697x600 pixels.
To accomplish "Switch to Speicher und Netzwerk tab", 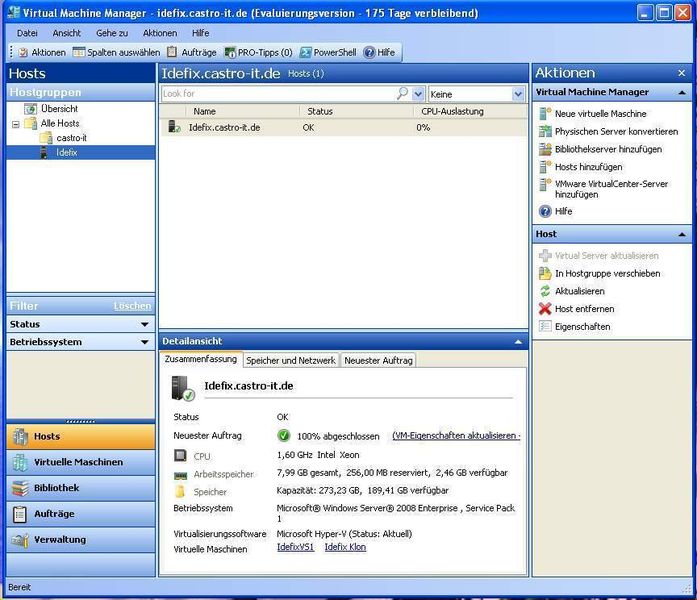I will pos(291,360).
